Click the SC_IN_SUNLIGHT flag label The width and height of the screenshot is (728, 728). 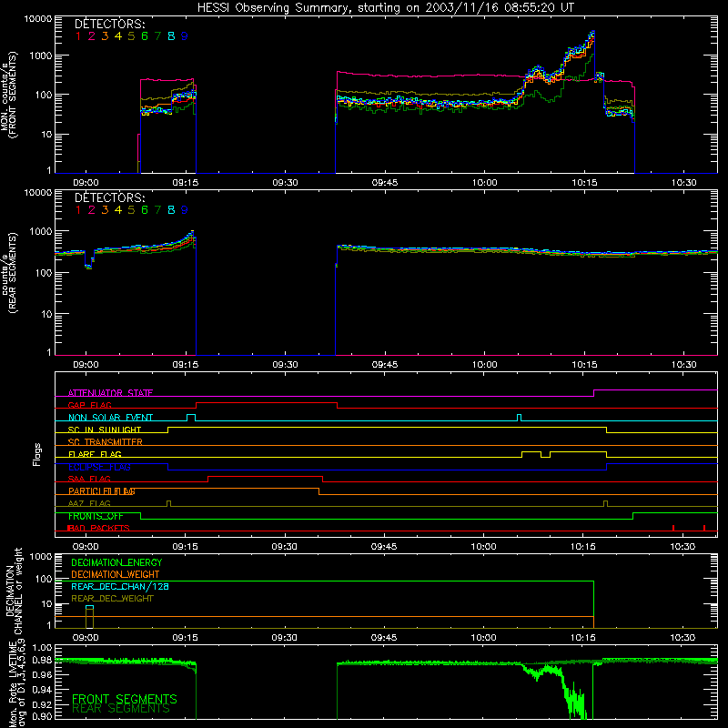(104, 430)
